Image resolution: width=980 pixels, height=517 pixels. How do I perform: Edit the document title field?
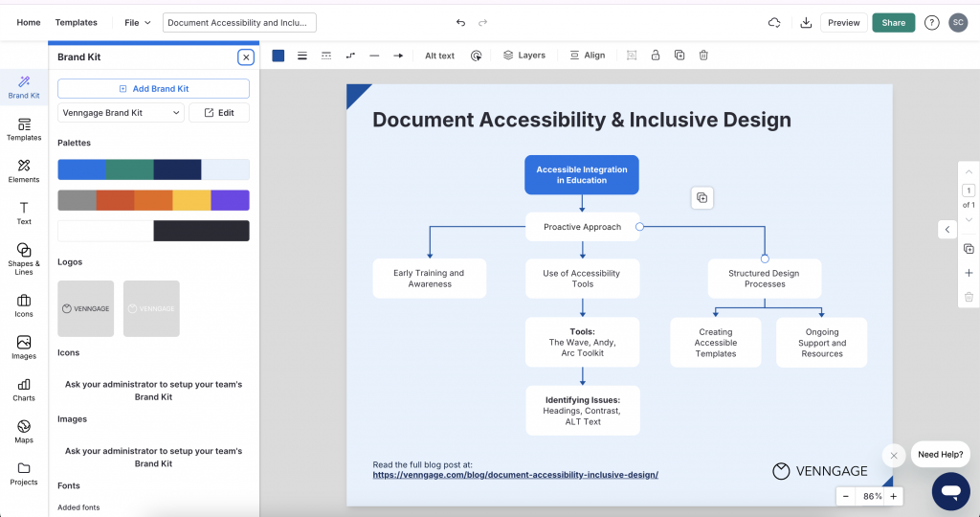(239, 23)
